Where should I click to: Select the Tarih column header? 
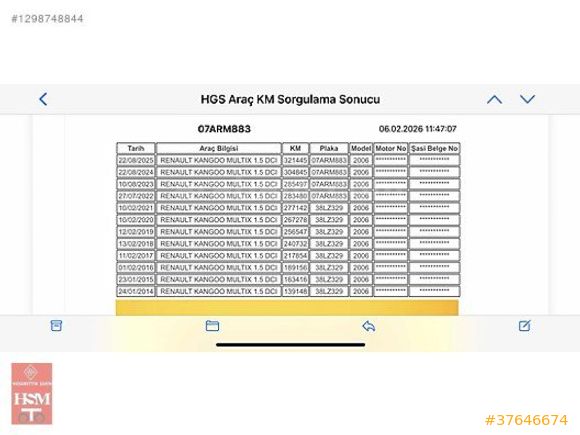136,148
